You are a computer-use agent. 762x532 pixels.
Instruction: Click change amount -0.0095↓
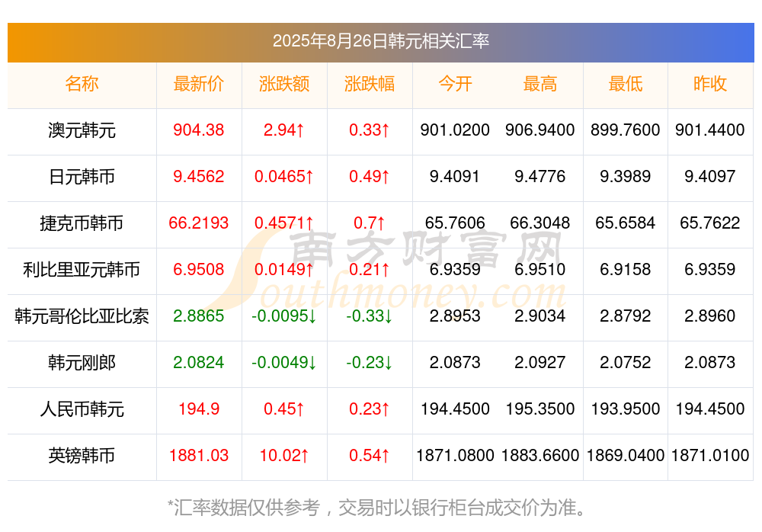click(283, 316)
